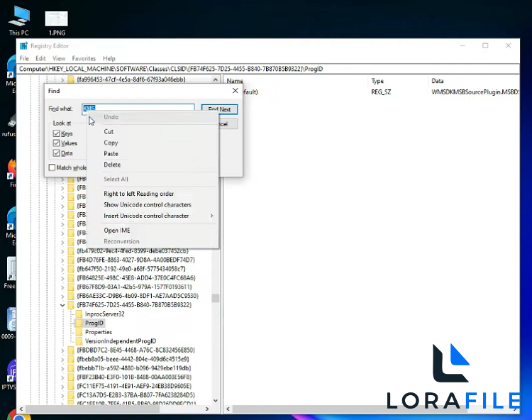Viewport: 532px width, 420px height.
Task: Open the File menu
Action: 24,58
